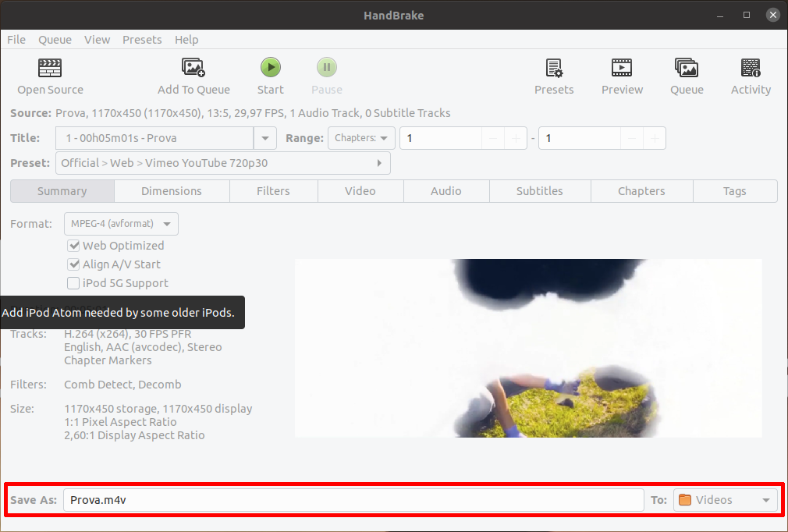Click the text 'Chapter Markers'
The height and width of the screenshot is (532, 788).
(x=108, y=360)
